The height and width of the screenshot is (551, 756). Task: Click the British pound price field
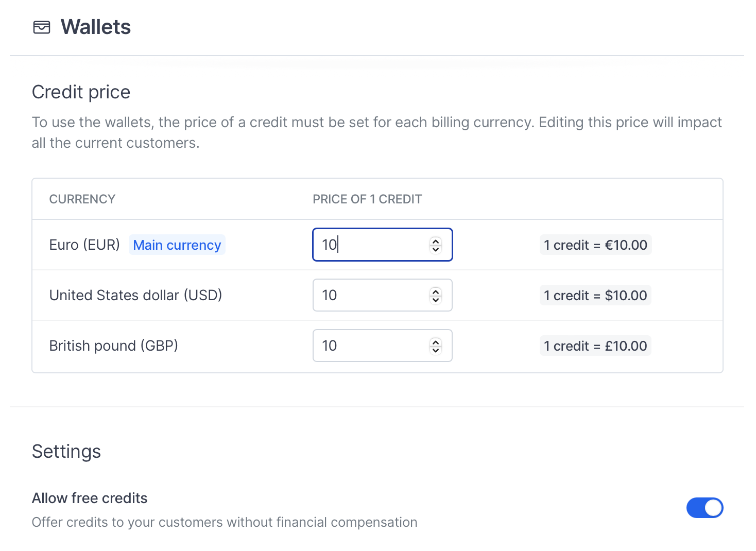tap(382, 346)
